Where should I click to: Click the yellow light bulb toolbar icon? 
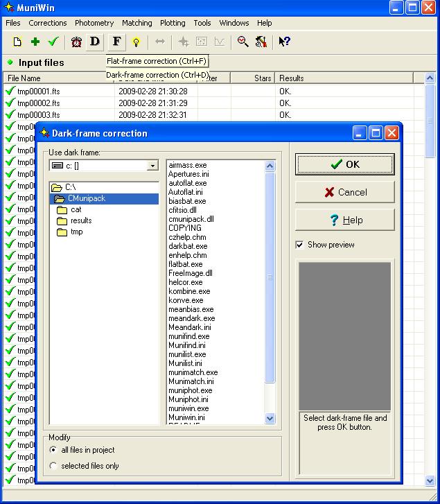[137, 42]
